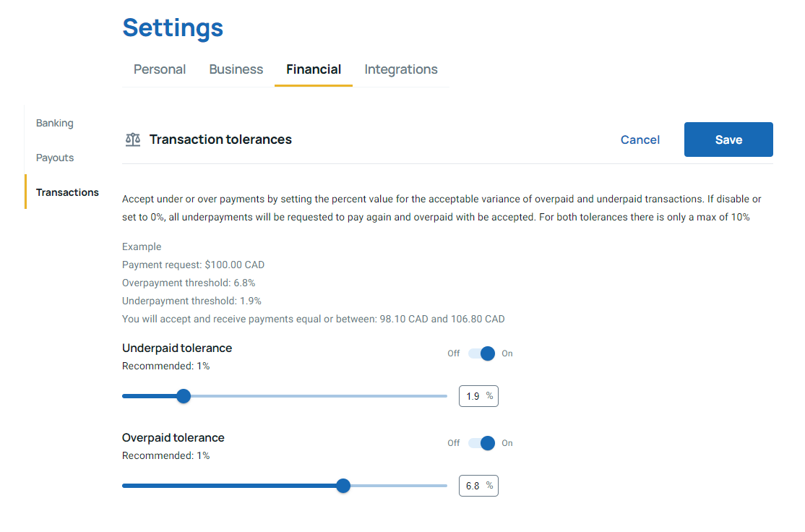
Task: Click the Transaction tolerances section title
Action: (220, 140)
